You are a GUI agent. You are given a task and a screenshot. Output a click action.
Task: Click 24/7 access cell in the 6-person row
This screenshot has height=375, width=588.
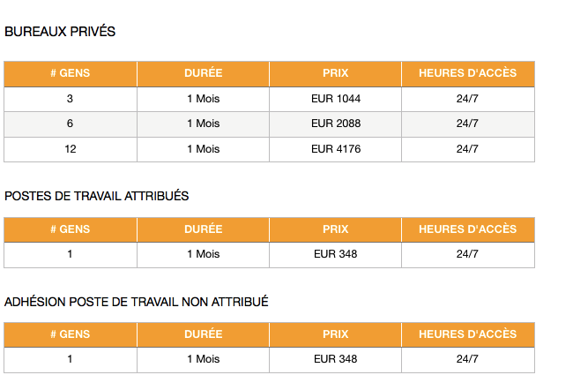point(468,124)
